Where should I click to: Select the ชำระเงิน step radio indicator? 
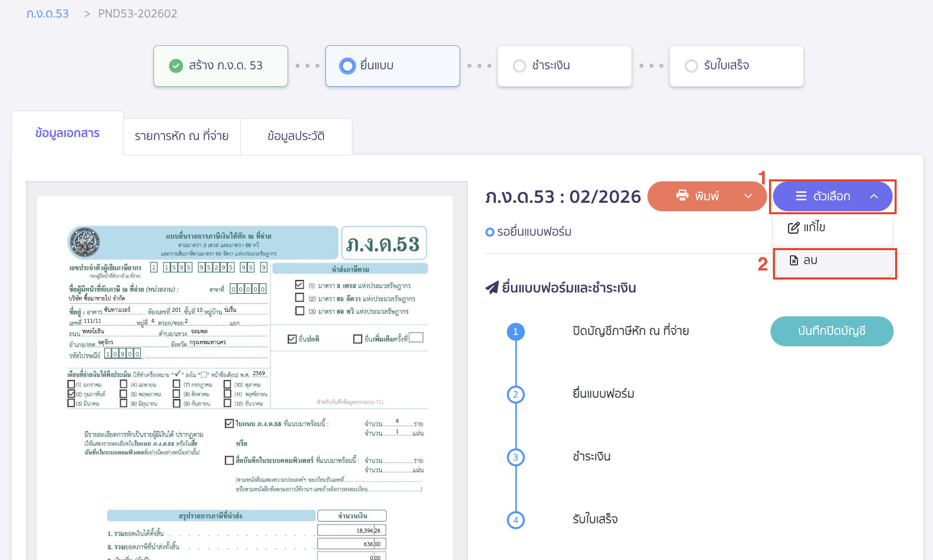pyautogui.click(x=519, y=66)
